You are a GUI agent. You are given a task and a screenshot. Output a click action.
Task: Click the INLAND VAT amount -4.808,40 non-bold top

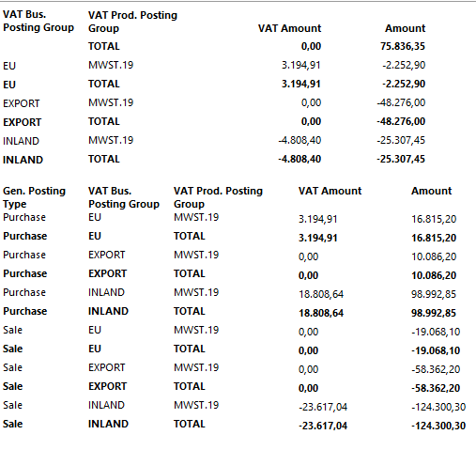299,140
